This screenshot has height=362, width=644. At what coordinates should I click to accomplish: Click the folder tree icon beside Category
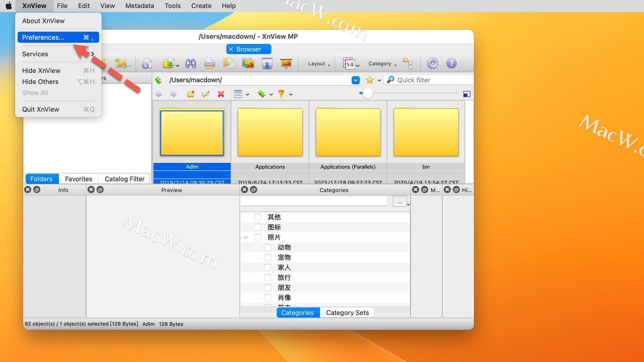(x=408, y=63)
